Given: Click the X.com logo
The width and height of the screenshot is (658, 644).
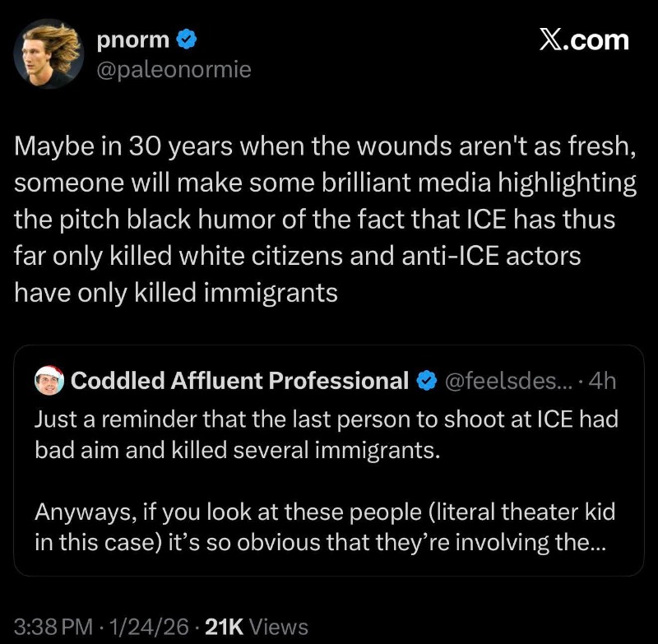Looking at the screenshot, I should coord(583,39).
